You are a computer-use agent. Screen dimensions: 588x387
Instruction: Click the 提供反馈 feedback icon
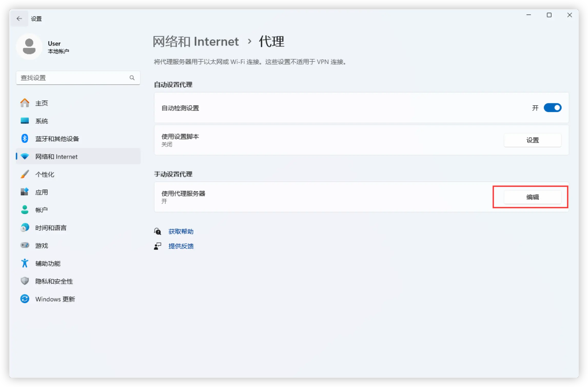point(158,246)
